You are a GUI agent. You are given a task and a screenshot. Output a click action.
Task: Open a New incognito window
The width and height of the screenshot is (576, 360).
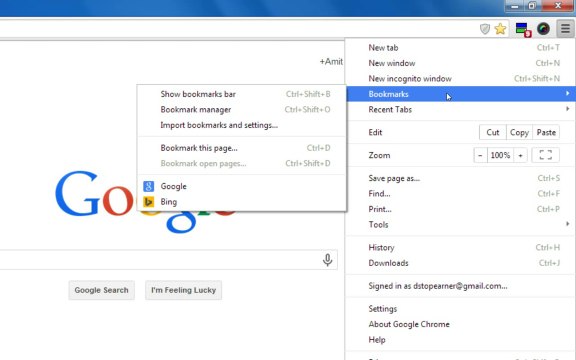click(460, 79)
